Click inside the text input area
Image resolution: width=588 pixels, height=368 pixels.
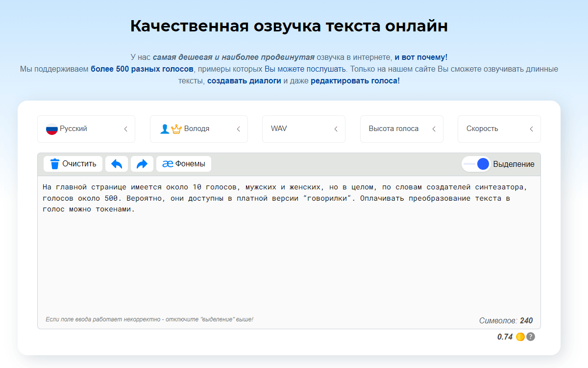click(289, 255)
